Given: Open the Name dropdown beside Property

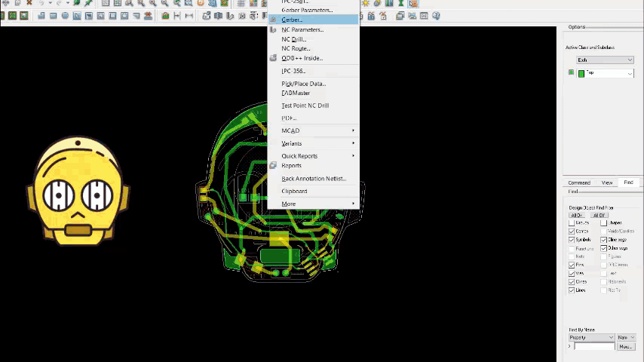Looking at the screenshot, I should click(x=626, y=337).
